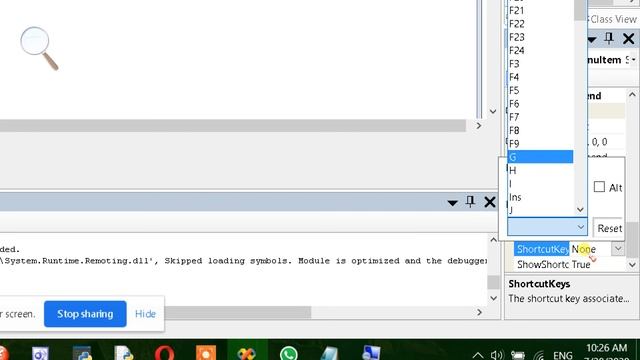
Task: Click editor horizontal scroll right arrow
Action: click(x=479, y=126)
